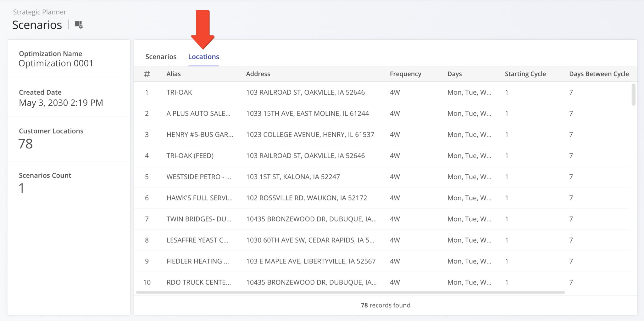
Task: Click the # column header
Action: pyautogui.click(x=147, y=74)
